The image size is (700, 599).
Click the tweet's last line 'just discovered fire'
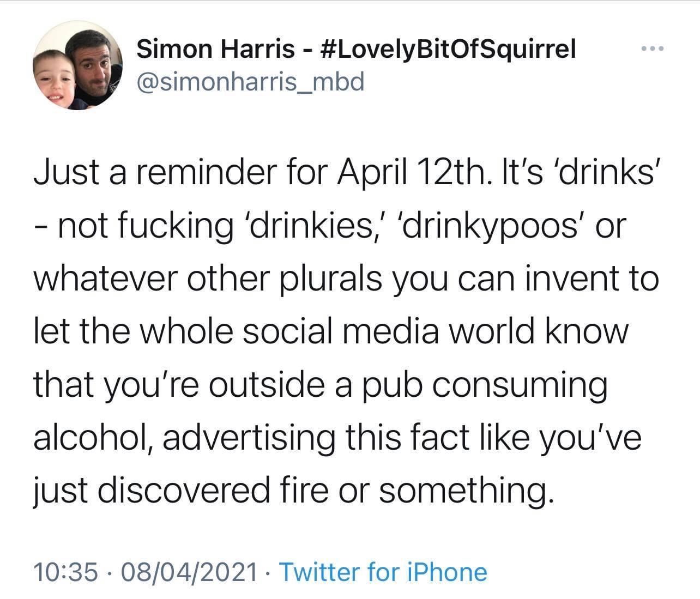pos(181,491)
